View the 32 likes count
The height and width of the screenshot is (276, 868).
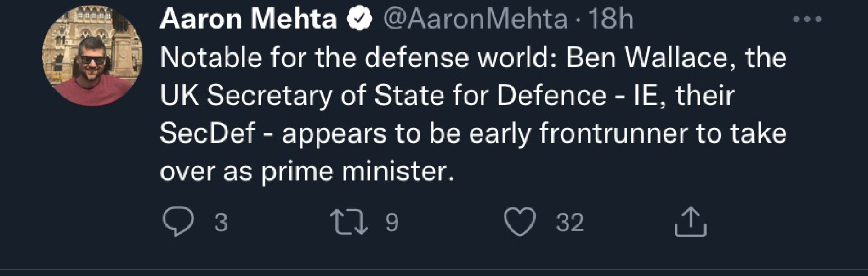[570, 223]
